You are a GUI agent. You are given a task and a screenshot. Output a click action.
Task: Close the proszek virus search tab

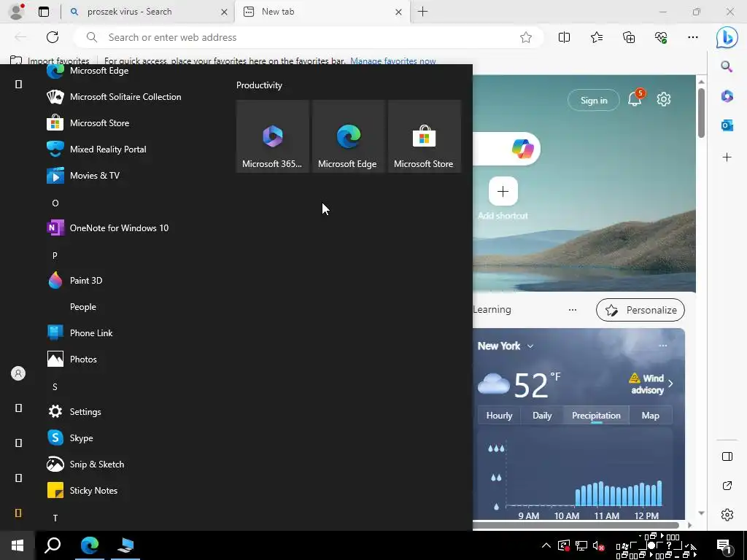pyautogui.click(x=224, y=12)
